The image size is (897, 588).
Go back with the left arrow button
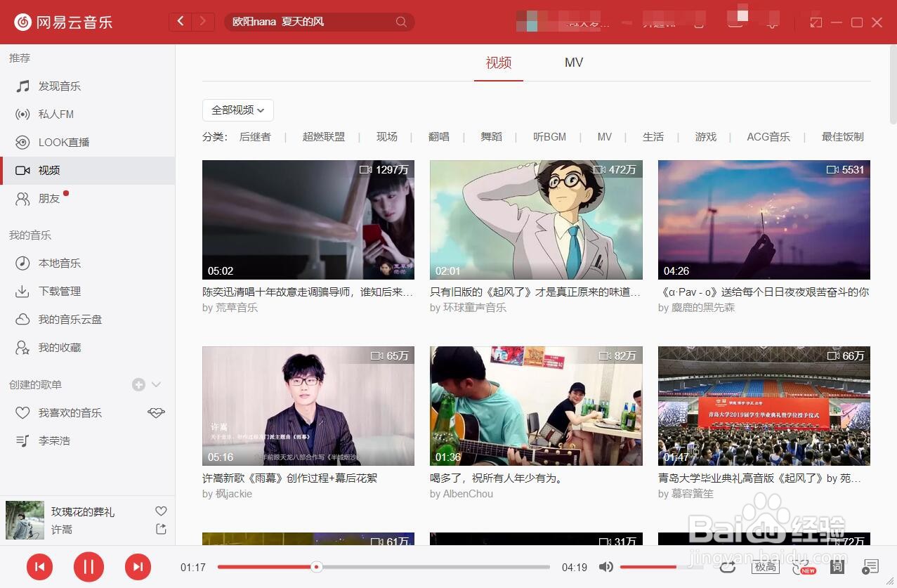coord(181,22)
